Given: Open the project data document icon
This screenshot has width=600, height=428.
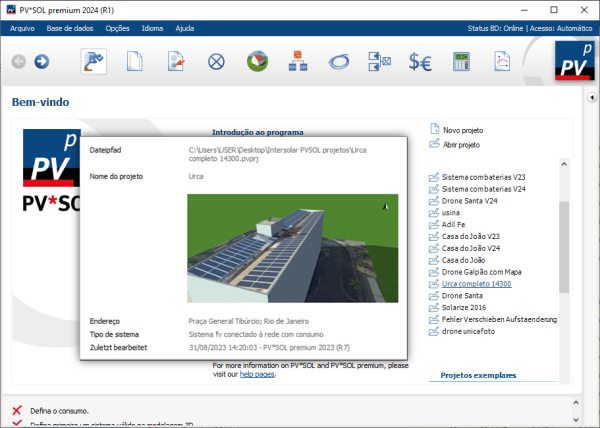Looking at the screenshot, I should click(x=134, y=62).
